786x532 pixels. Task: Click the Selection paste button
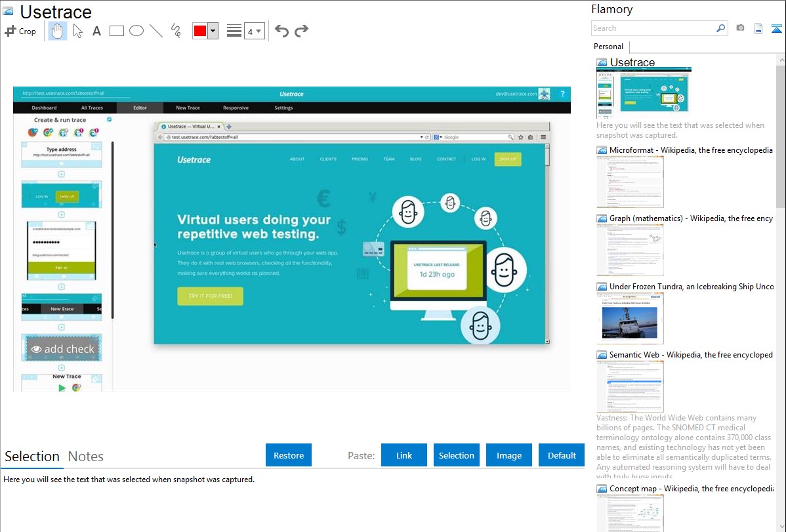(x=457, y=455)
